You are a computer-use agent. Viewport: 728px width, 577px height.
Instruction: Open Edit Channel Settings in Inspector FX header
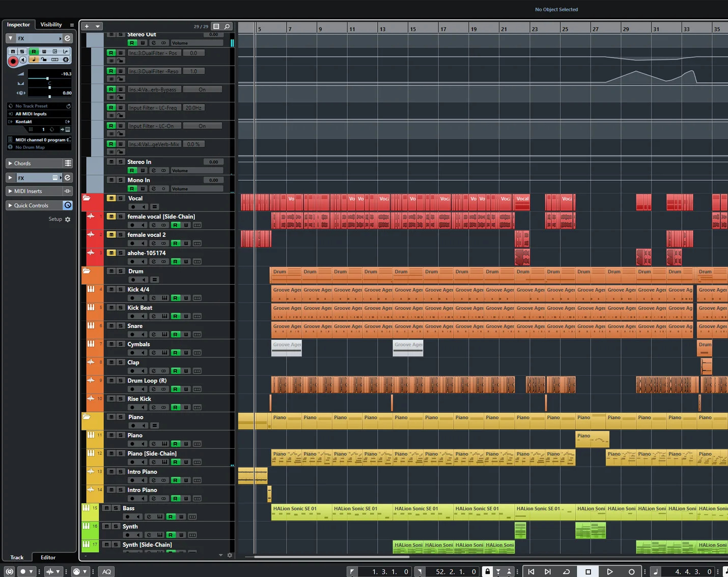coord(67,38)
